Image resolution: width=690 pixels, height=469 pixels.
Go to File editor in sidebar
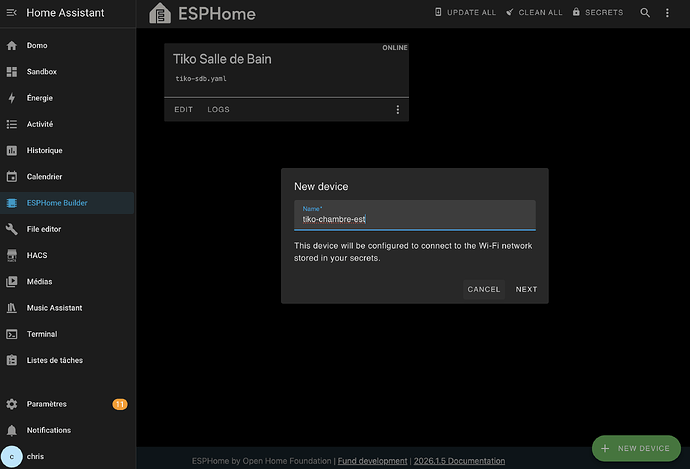tap(45, 229)
